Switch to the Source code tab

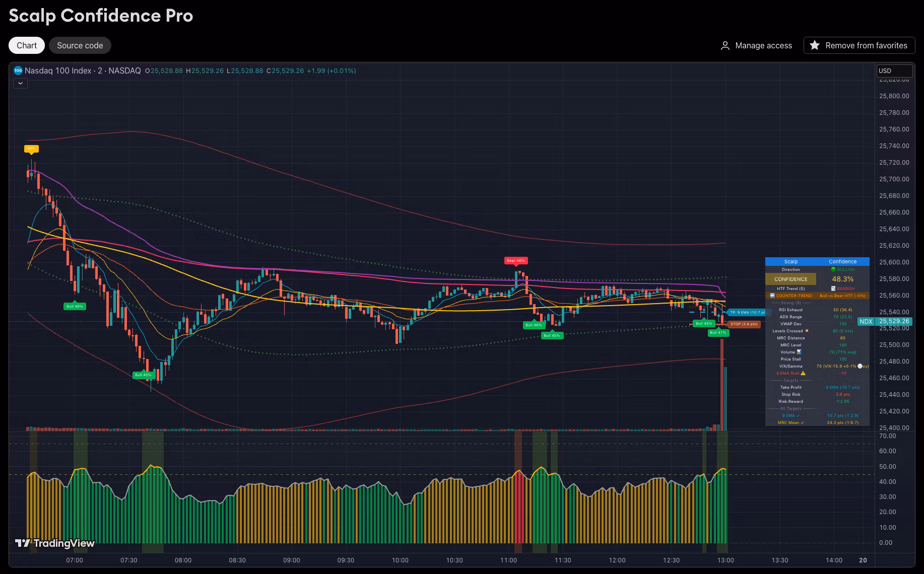click(80, 45)
